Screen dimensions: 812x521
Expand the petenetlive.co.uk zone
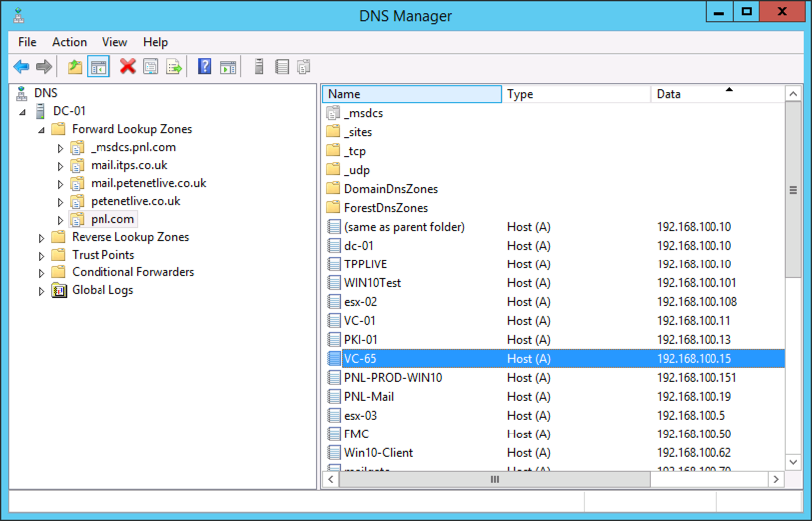[x=60, y=202]
